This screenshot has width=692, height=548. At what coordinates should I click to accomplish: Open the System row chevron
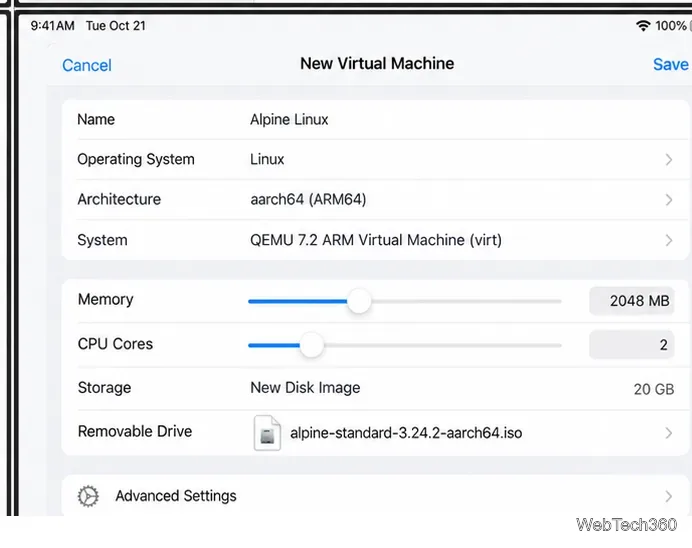click(x=669, y=240)
